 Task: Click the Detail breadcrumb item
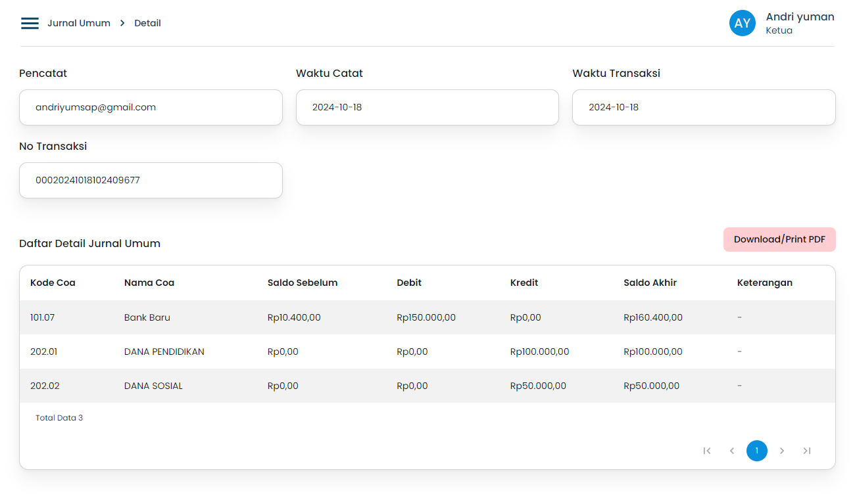147,23
